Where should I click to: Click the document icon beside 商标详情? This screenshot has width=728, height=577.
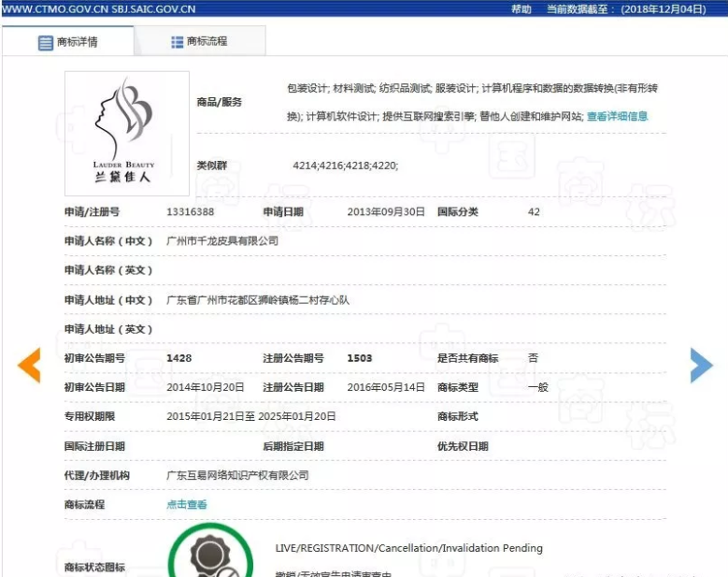pyautogui.click(x=45, y=43)
